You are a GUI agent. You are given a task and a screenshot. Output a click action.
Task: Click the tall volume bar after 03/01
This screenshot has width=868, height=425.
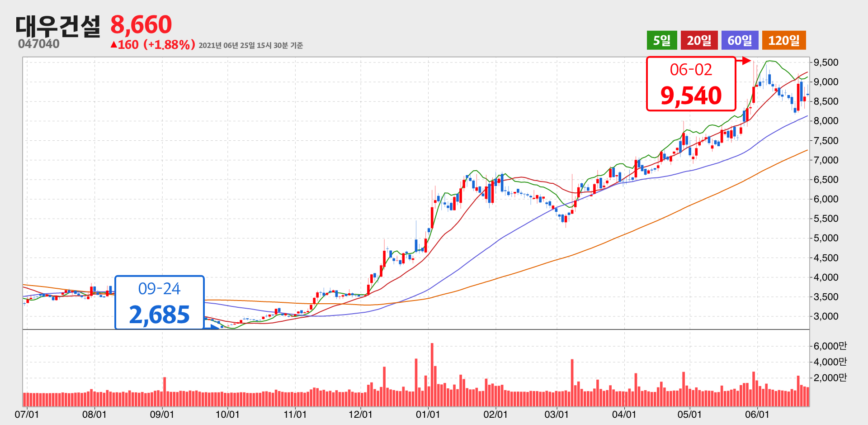pyautogui.click(x=572, y=383)
